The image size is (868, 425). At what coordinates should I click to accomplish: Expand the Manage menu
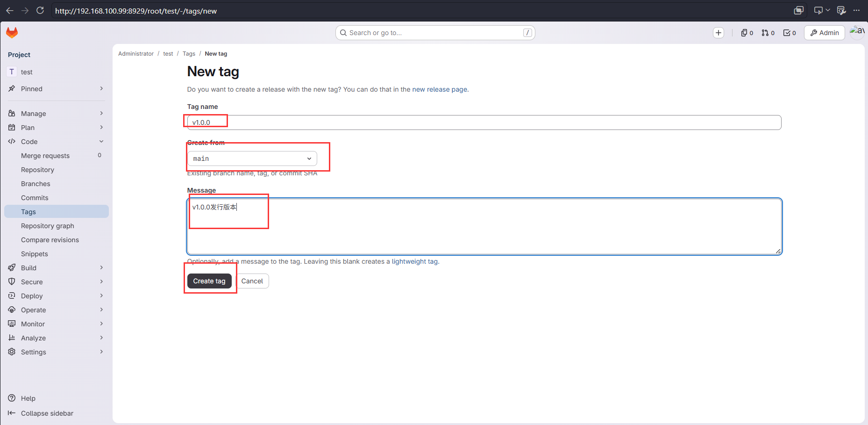pos(56,114)
